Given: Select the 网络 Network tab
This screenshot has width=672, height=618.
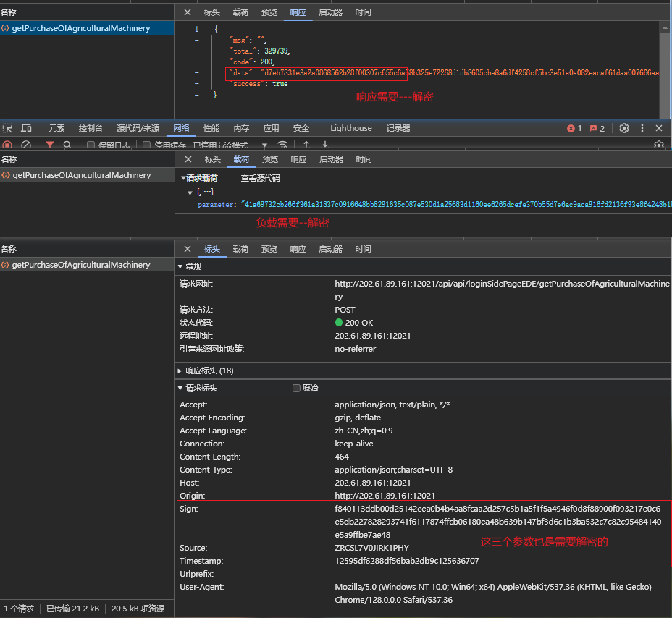Looking at the screenshot, I should pos(181,128).
